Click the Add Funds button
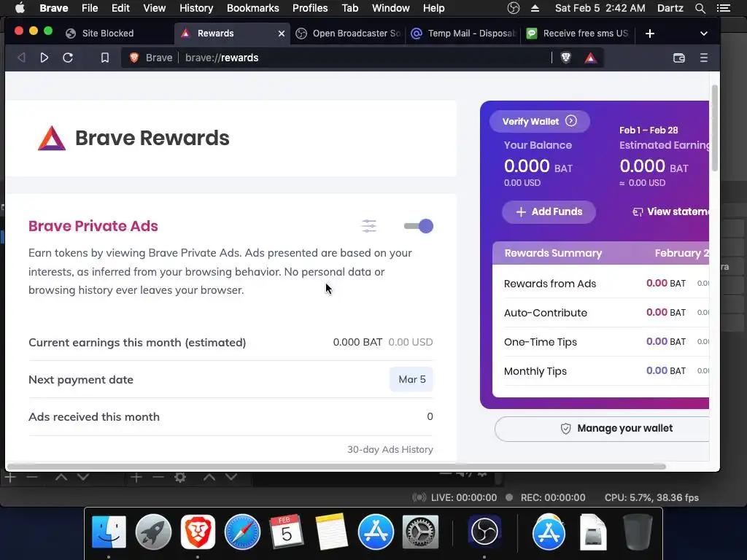The width and height of the screenshot is (747, 560). click(x=549, y=211)
